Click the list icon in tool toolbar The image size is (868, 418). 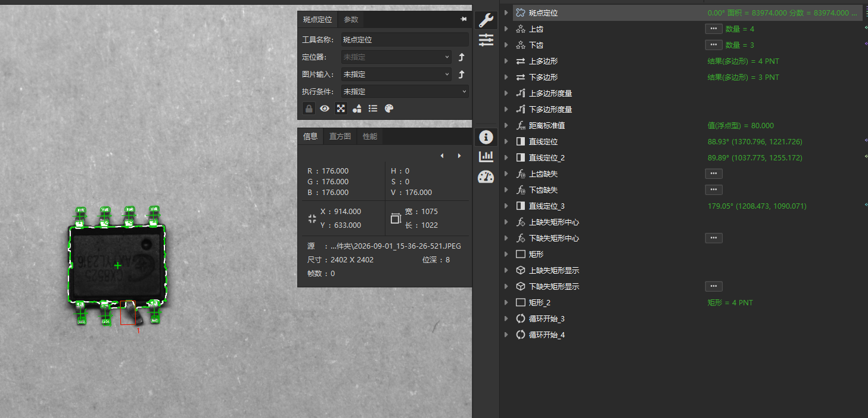coord(373,109)
